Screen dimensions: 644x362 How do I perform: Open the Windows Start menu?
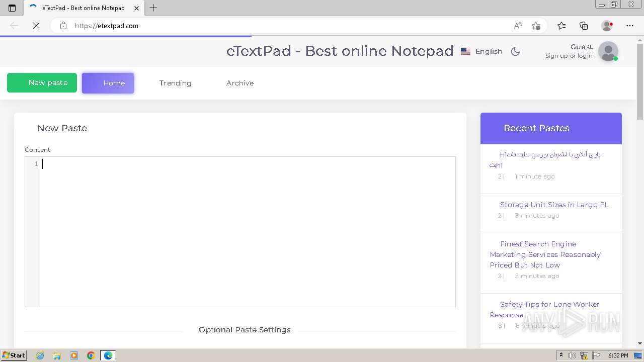point(14,355)
